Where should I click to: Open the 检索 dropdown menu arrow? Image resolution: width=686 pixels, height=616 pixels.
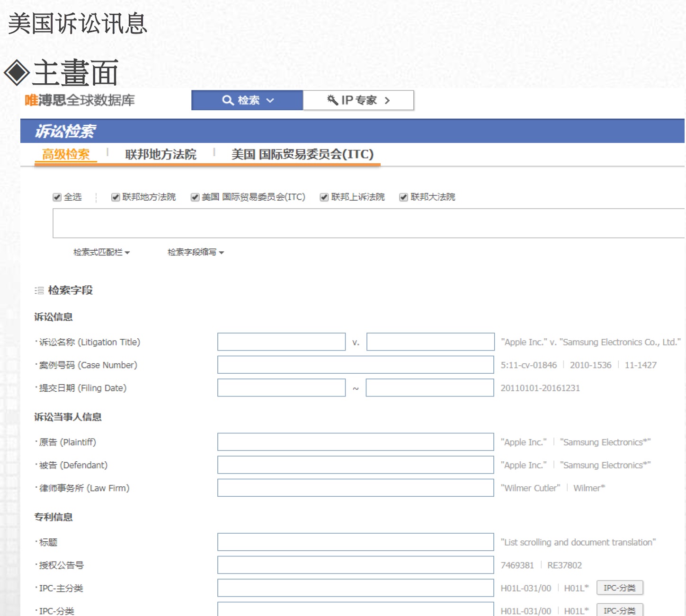(x=270, y=100)
